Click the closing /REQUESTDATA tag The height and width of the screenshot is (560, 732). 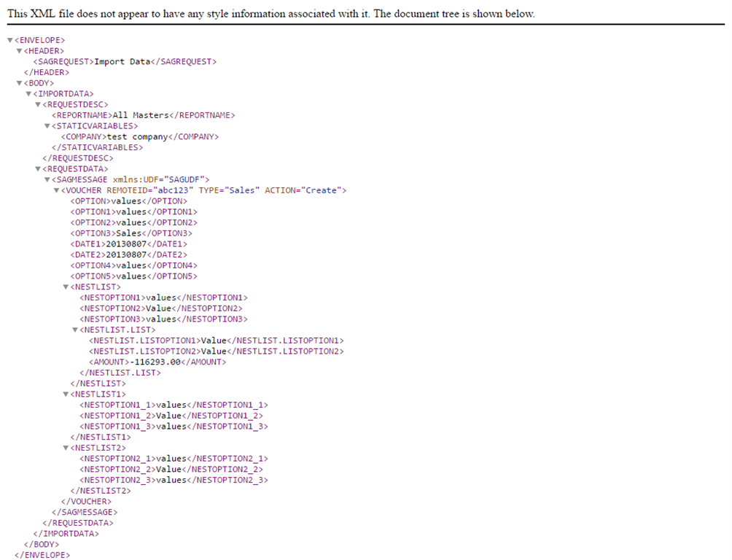(78, 524)
